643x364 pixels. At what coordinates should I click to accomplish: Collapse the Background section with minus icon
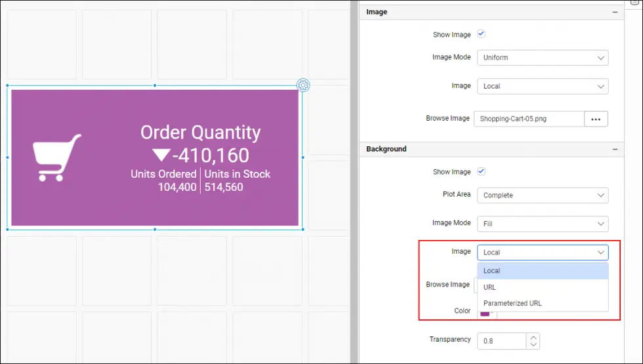click(615, 149)
